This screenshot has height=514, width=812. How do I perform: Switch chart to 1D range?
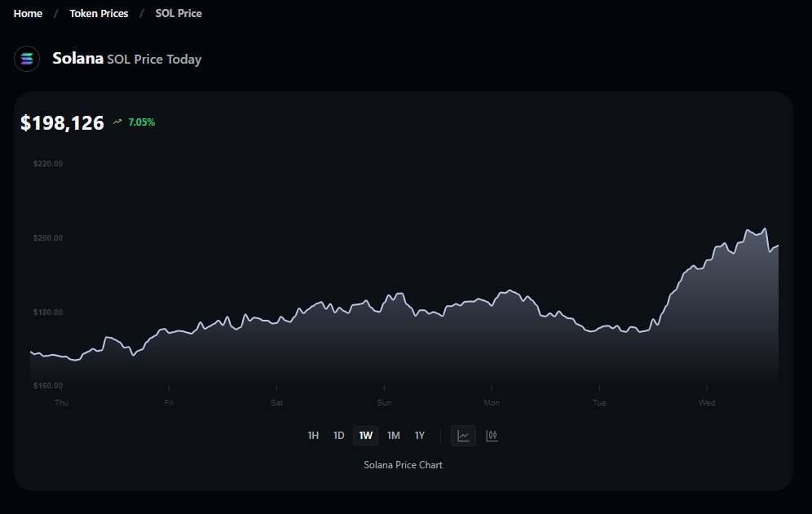338,435
